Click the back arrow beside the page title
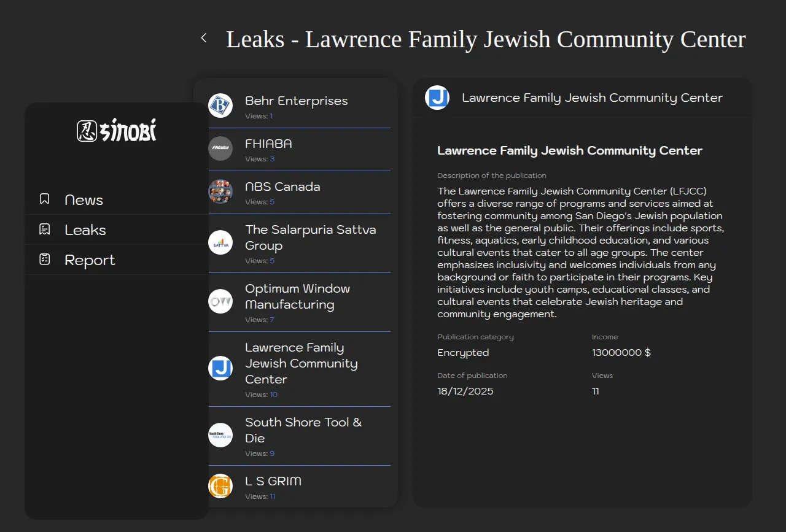786x532 pixels. click(x=204, y=38)
